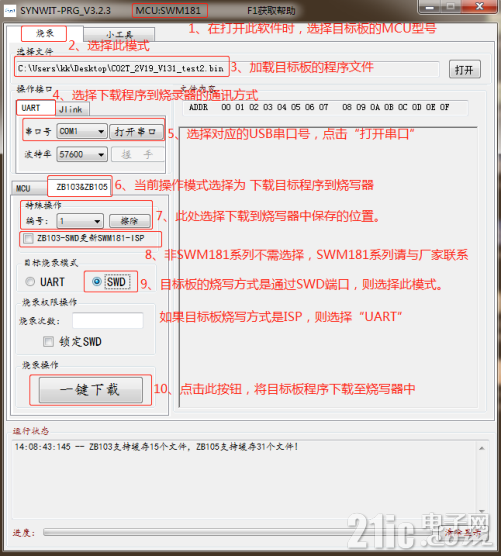Select the Jlink interface tab
This screenshot has width=501, height=556.
72,109
